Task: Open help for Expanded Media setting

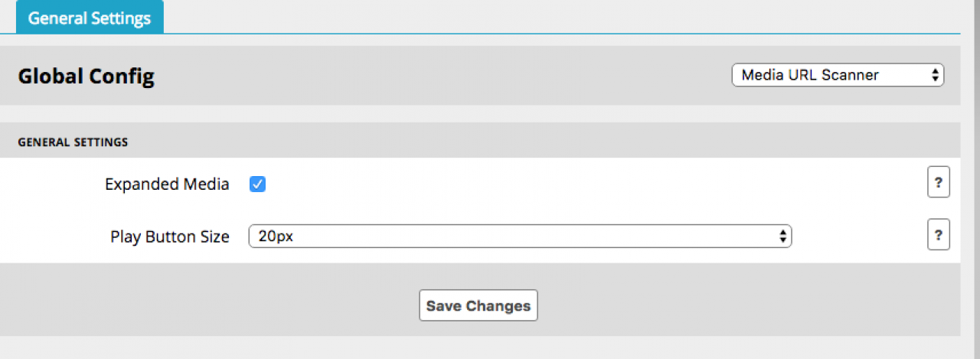Action: pyautogui.click(x=938, y=184)
